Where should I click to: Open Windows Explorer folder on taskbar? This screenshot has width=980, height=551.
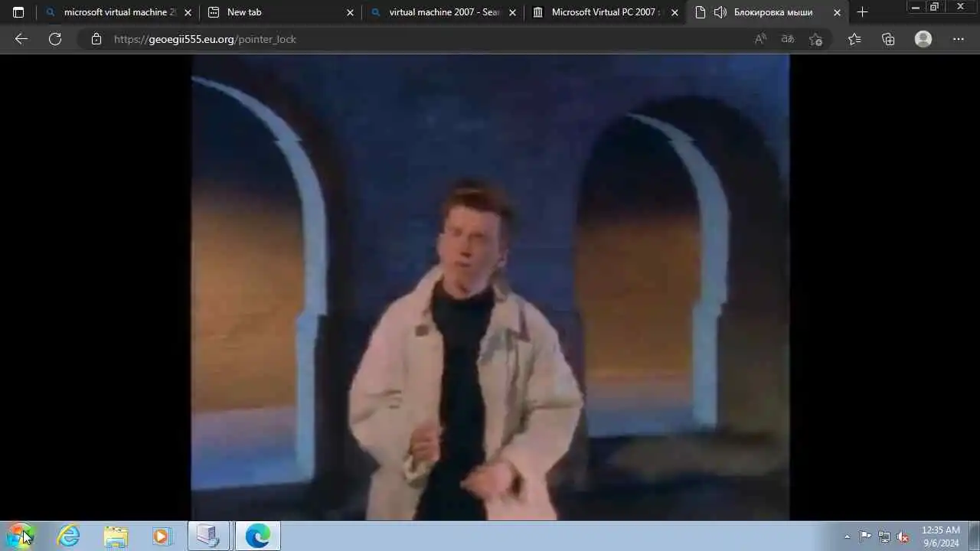[x=116, y=536]
